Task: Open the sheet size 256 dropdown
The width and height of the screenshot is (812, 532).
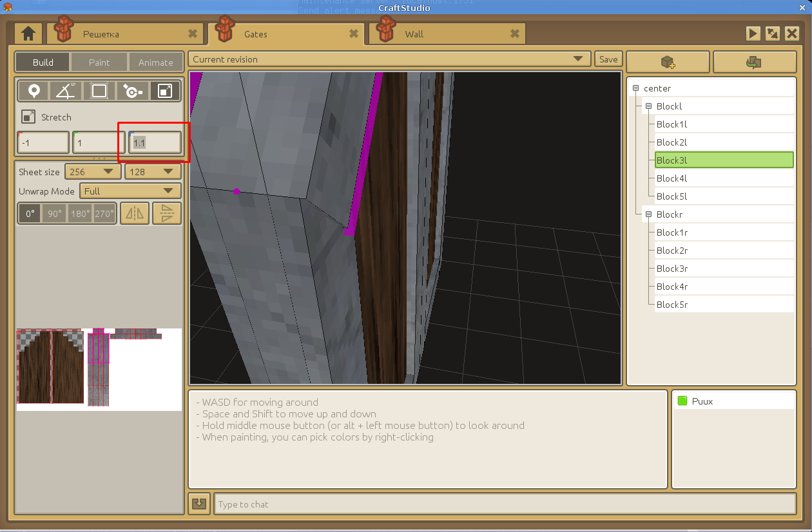Action: coord(93,172)
